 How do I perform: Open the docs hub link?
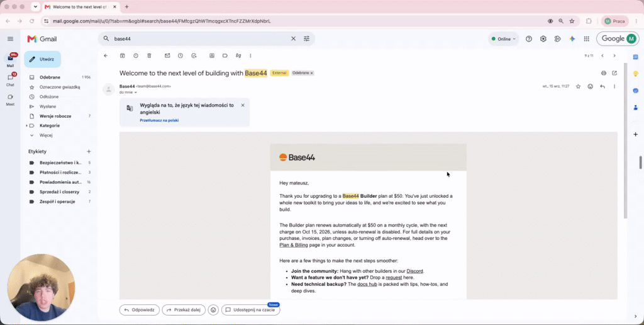[367, 284]
